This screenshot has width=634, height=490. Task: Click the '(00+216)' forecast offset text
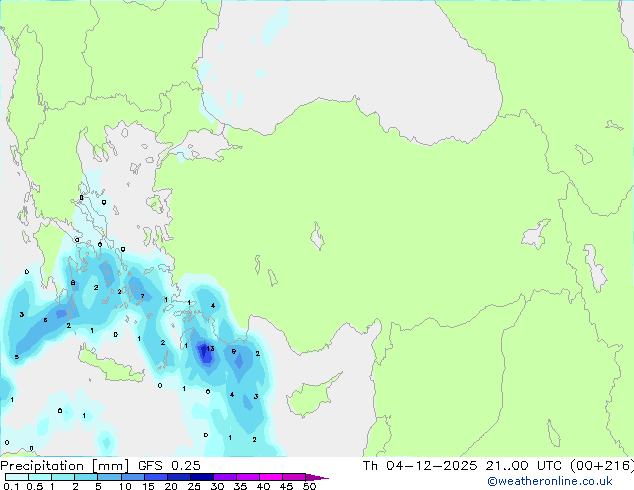click(x=602, y=466)
